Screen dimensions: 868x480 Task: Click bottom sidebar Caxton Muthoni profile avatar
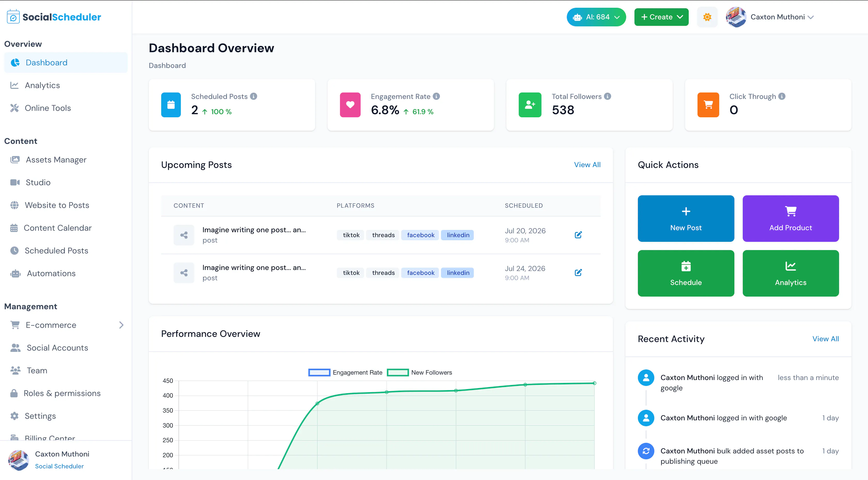point(19,460)
